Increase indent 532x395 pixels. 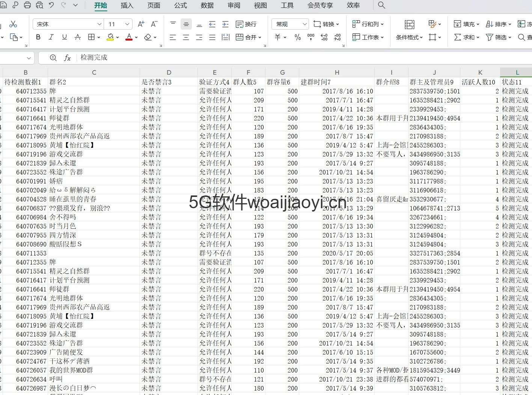[x=225, y=24]
